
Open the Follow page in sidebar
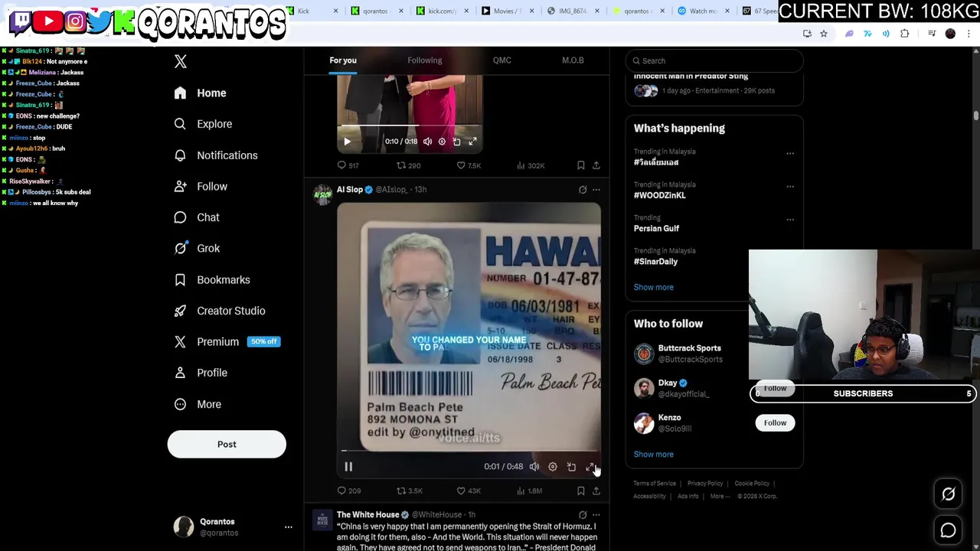click(201, 186)
